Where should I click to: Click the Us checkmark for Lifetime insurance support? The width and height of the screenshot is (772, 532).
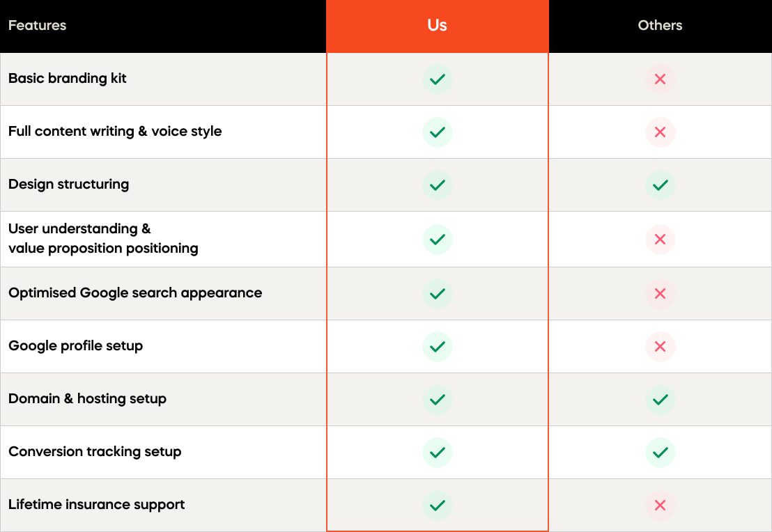pos(438,506)
